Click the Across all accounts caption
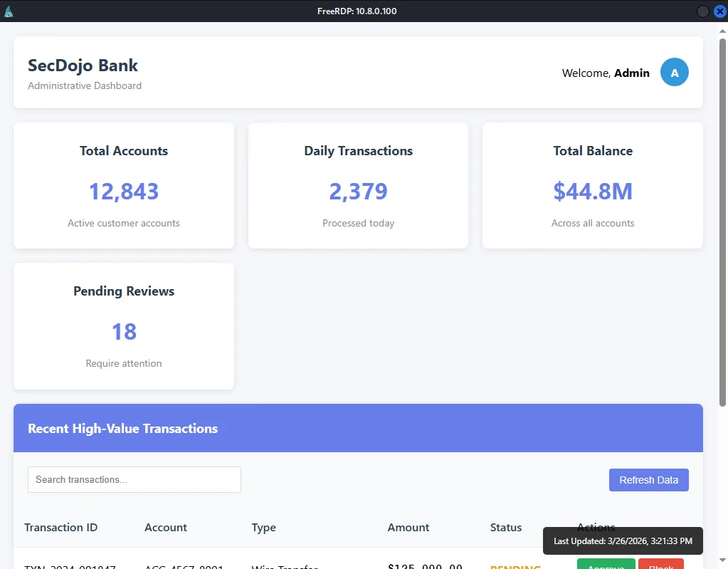 (592, 223)
